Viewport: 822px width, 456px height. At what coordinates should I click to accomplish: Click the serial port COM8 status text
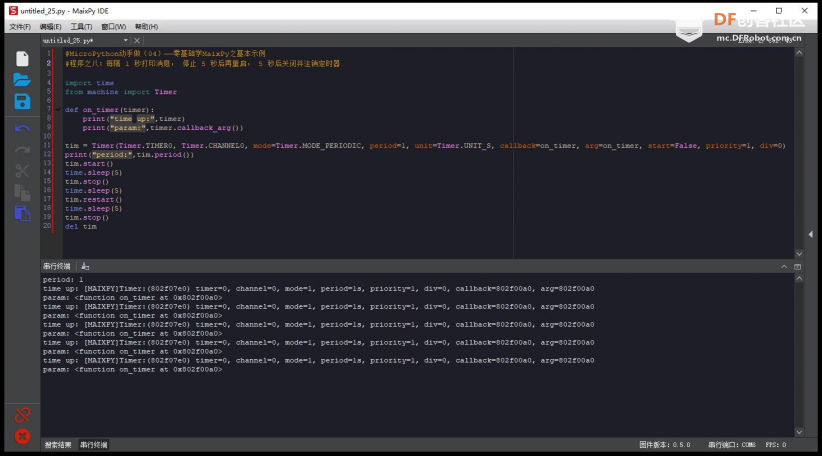coord(732,445)
